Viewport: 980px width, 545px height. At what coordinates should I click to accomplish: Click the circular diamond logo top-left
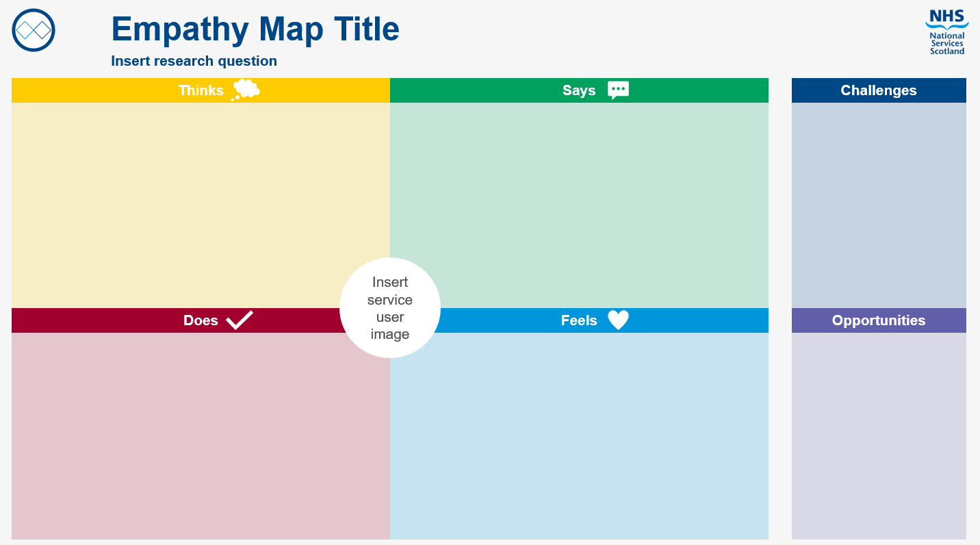pos(34,30)
